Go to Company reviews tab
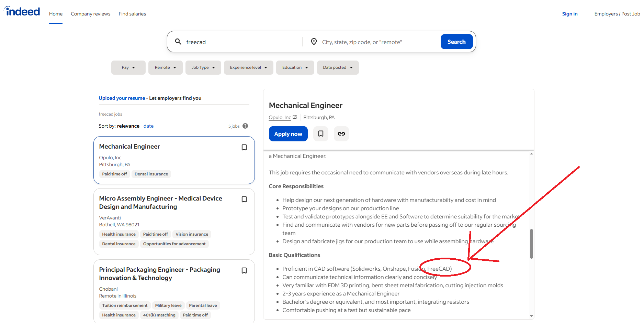This screenshot has width=644, height=323. (x=90, y=14)
